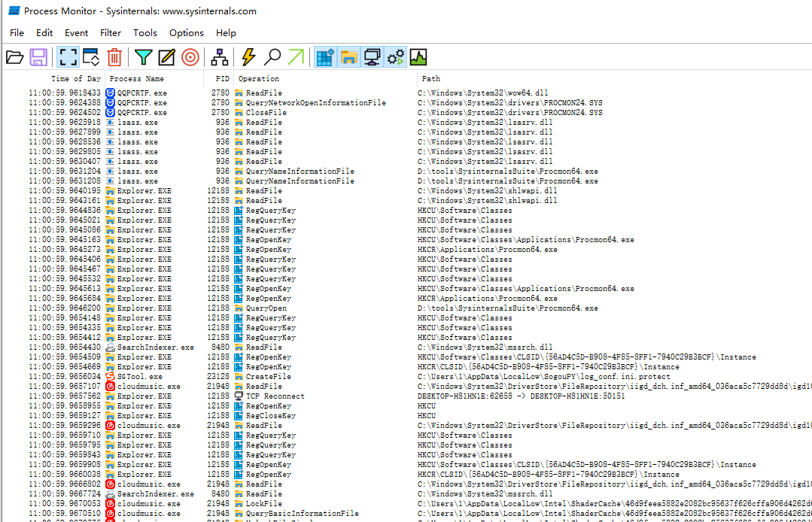The width and height of the screenshot is (812, 522).
Task: Open the Edit menu
Action: pyautogui.click(x=44, y=32)
